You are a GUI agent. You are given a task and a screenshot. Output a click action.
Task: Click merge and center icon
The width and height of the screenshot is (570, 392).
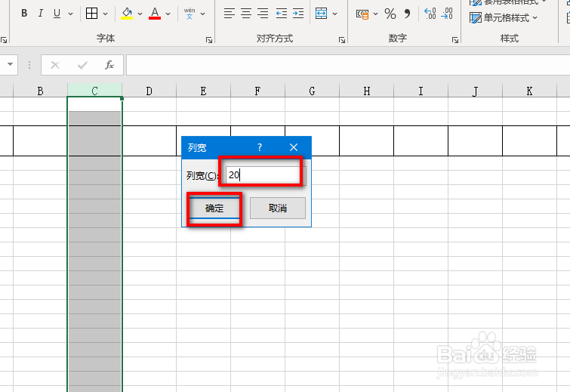point(322,14)
